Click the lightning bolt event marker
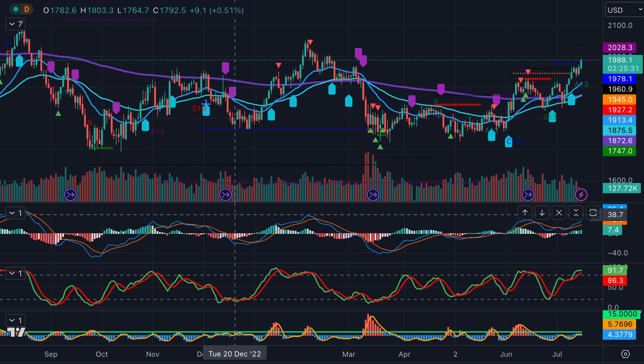This screenshot has width=644, height=364. (581, 195)
